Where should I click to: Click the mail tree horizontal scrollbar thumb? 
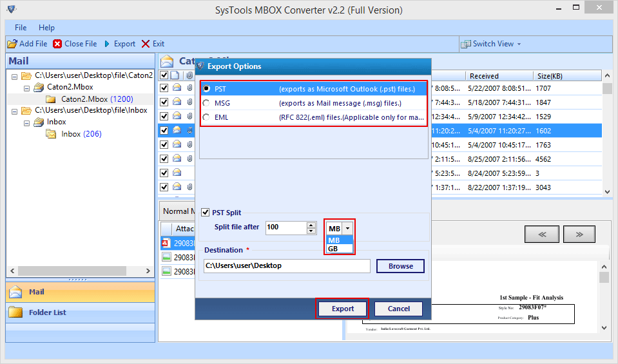tap(72, 271)
